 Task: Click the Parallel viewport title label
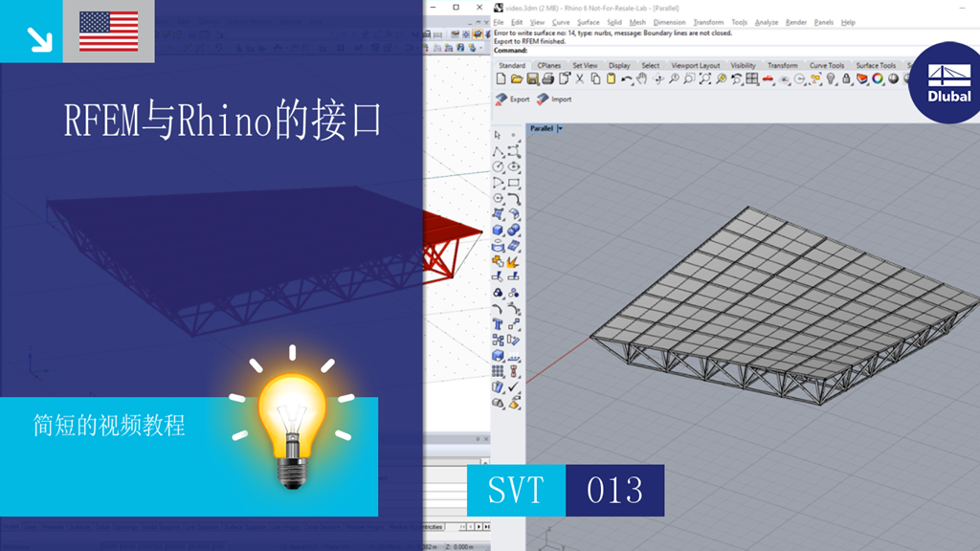pyautogui.click(x=542, y=129)
